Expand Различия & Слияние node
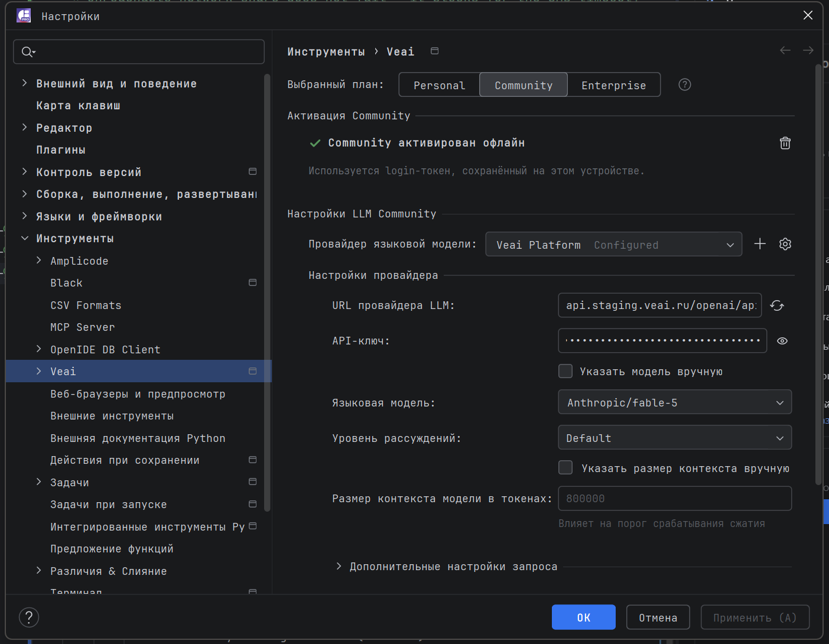This screenshot has width=829, height=644. pos(39,571)
